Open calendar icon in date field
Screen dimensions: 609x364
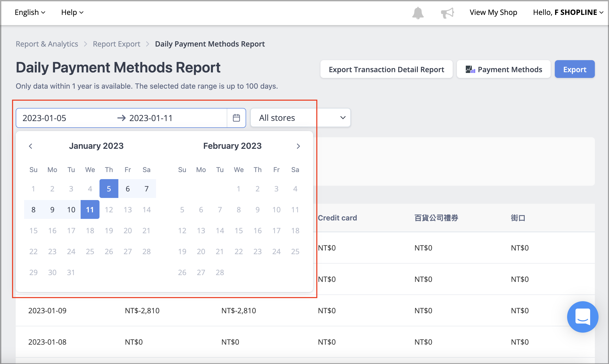tap(236, 118)
